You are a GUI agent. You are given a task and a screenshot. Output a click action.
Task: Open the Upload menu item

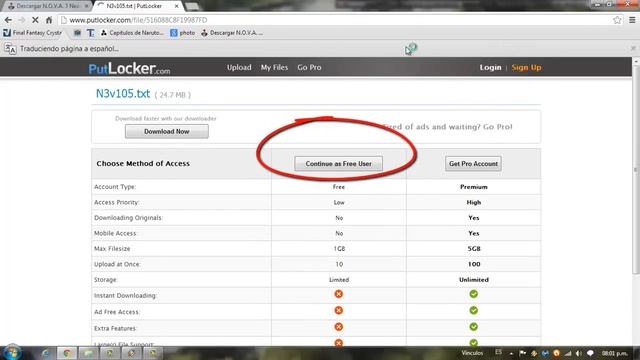point(239,67)
